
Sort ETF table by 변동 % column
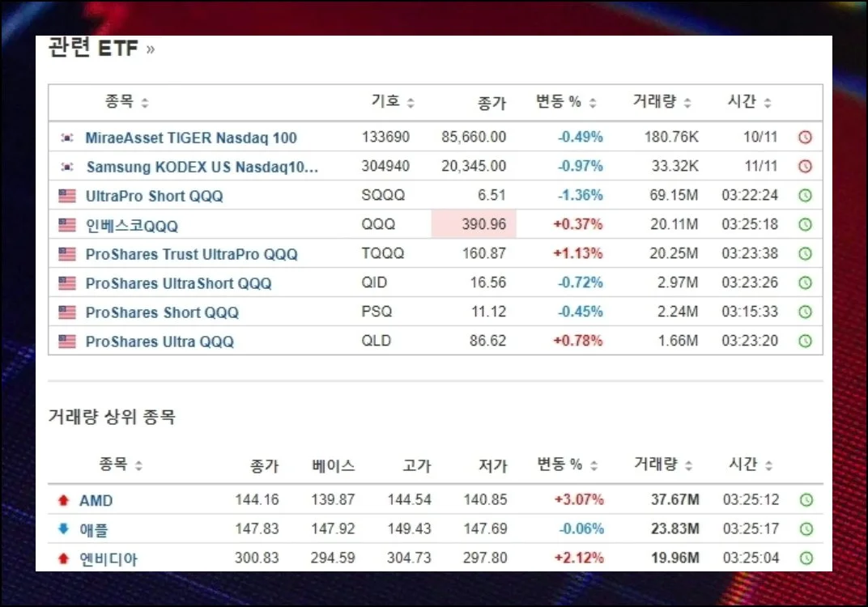tap(566, 102)
